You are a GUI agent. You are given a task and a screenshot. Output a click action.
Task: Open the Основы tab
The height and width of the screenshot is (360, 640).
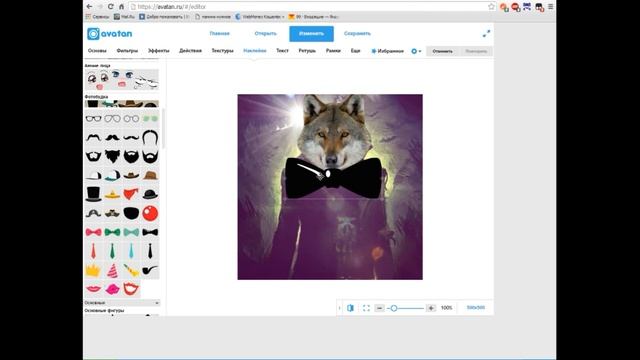pos(97,51)
